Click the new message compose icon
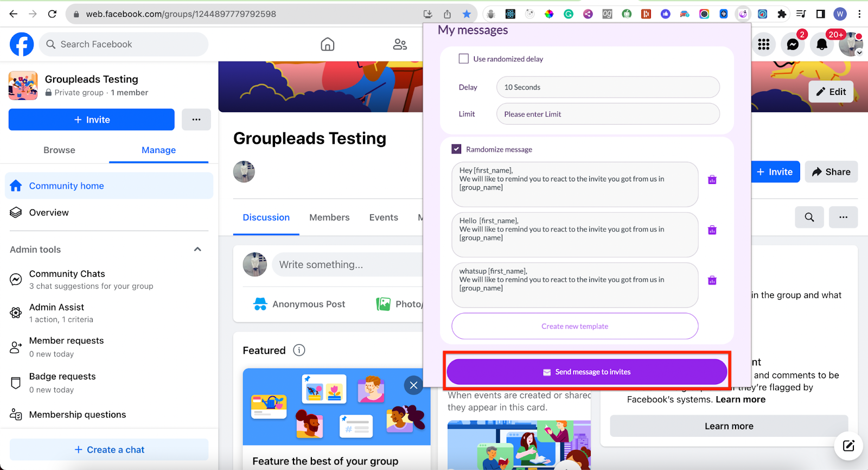The image size is (868, 470). (848, 446)
